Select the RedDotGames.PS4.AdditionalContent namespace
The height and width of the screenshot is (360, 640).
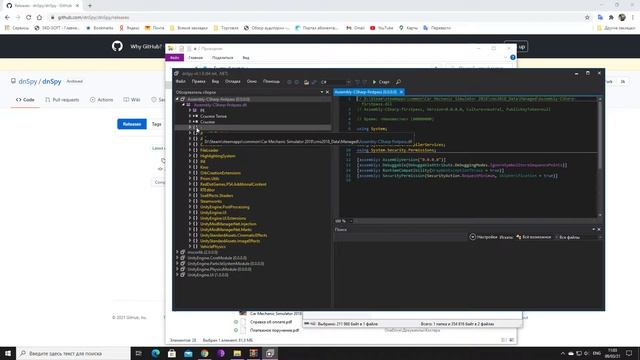[x=233, y=184]
